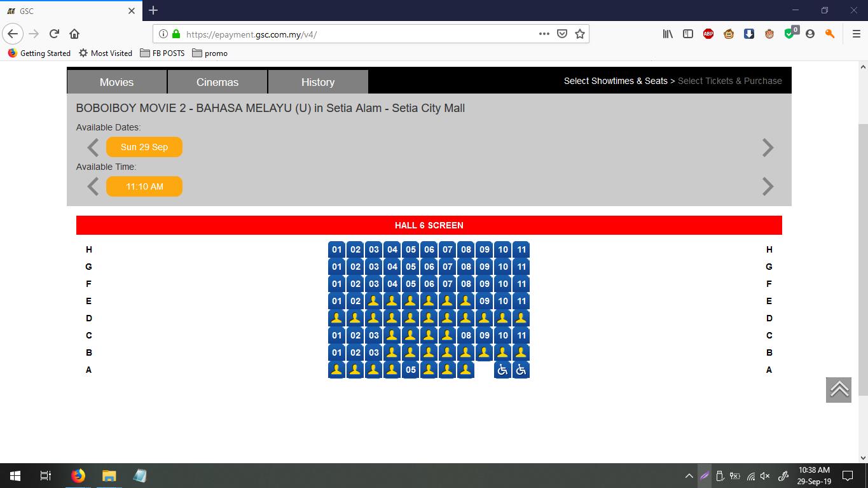Open Firefox account icon
The height and width of the screenshot is (488, 868).
point(810,34)
